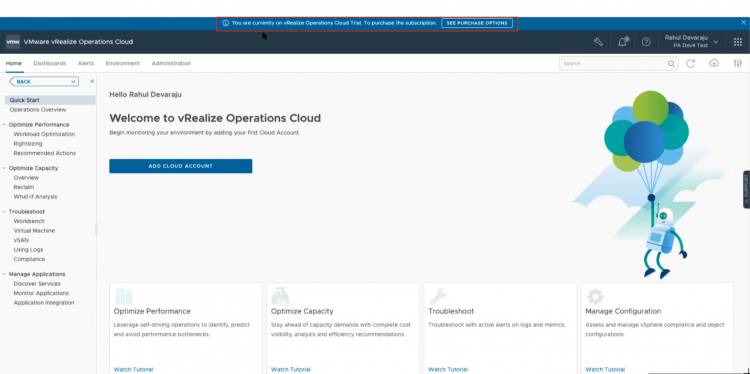Collapse the Troubleshoot sidebar section
The height and width of the screenshot is (374, 750).
4,212
